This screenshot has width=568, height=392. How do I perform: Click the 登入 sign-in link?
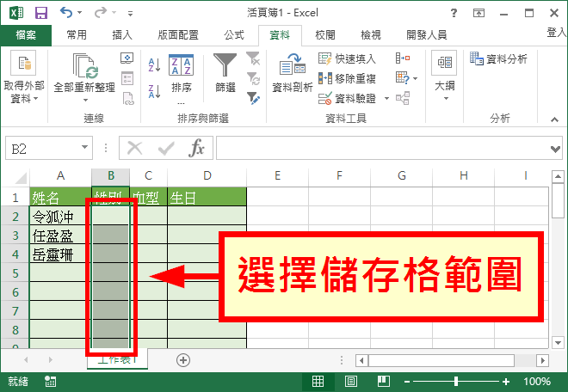pos(557,33)
